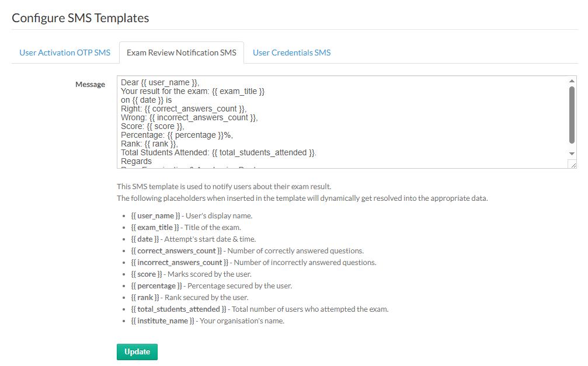Open the User Activation OTP SMS tab

(65, 53)
